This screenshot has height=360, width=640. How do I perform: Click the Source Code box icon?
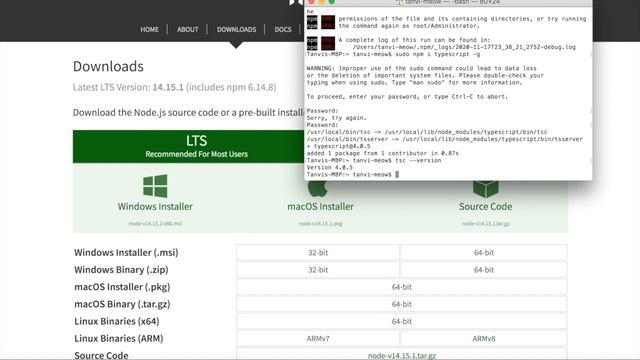point(485,189)
